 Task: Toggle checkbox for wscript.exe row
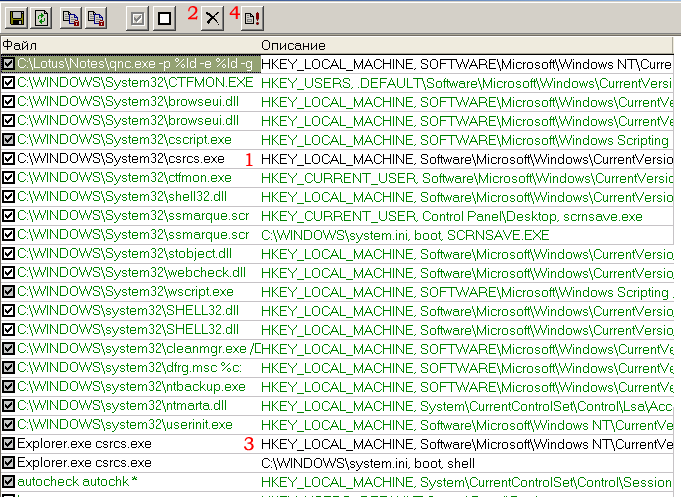pos(8,292)
